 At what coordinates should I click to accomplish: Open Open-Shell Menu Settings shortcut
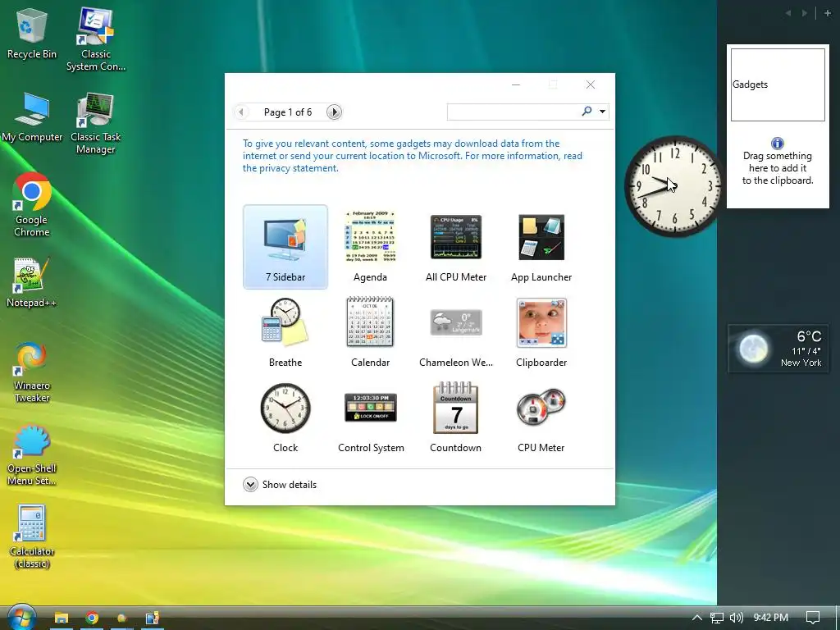click(x=32, y=454)
